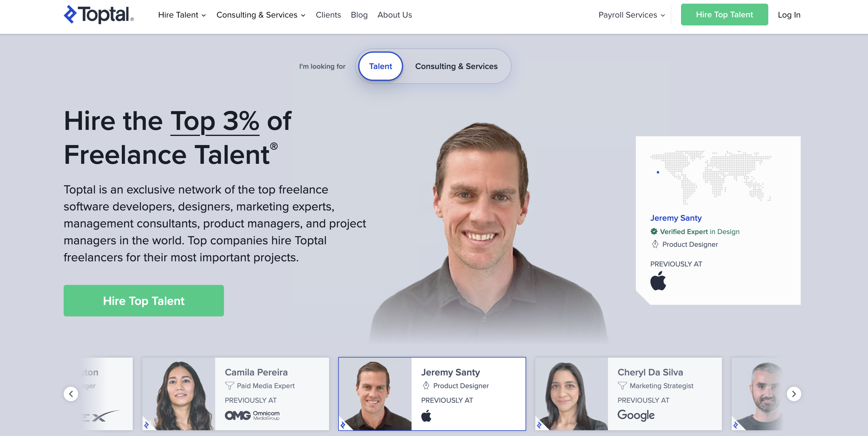Click the underlined Top 3% link
This screenshot has width=868, height=436.
pyautogui.click(x=215, y=121)
